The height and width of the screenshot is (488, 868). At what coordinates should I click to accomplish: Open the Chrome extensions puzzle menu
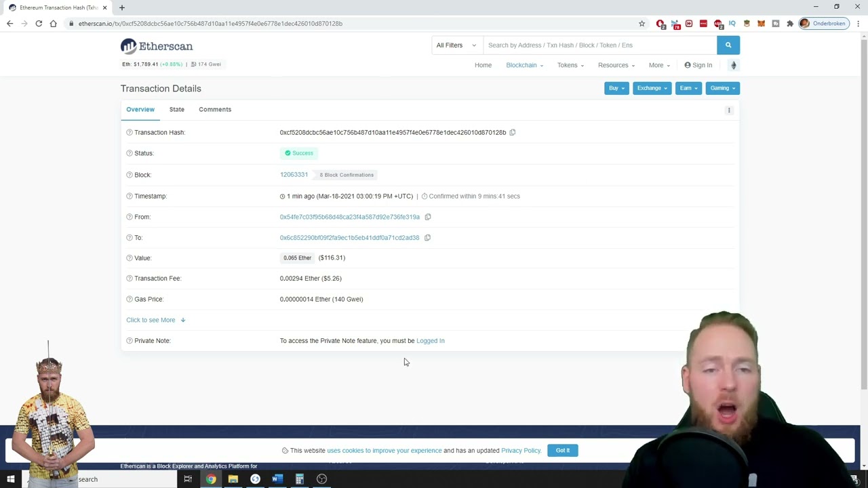pos(789,24)
